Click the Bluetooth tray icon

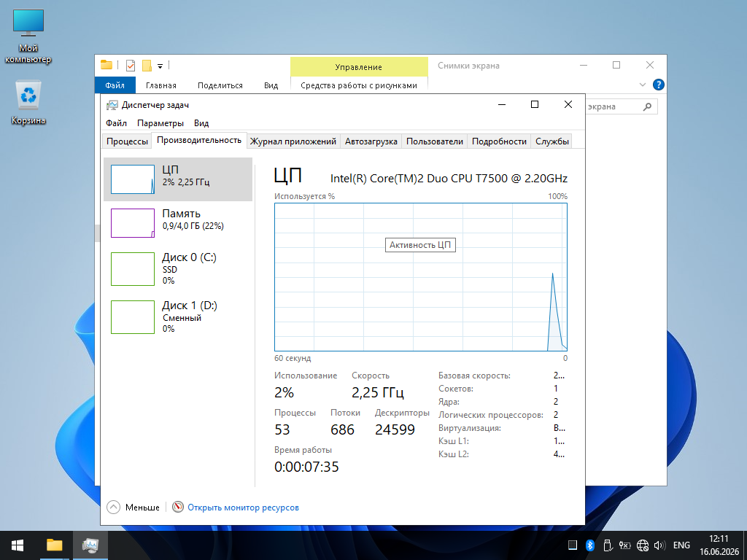point(589,545)
